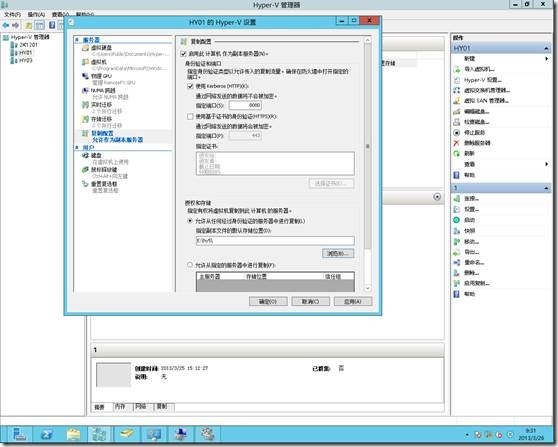
Task: Open the 重置复选框 settings item
Action: 104,184
